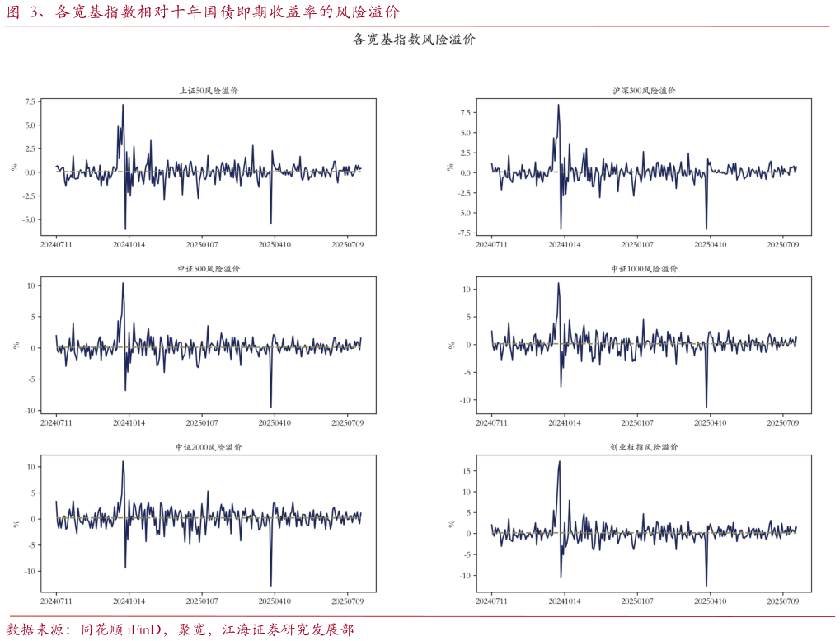Click 20250107 date label under 创业板指 chart
This screenshot has height=641, width=840.
(636, 601)
